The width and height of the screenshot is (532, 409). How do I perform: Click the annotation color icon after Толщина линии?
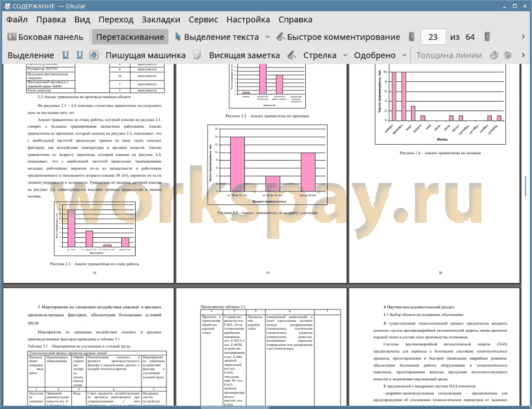coord(494,55)
